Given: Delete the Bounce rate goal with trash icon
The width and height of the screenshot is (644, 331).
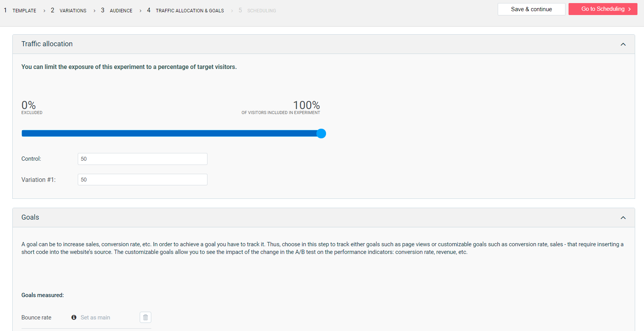Looking at the screenshot, I should point(145,318).
